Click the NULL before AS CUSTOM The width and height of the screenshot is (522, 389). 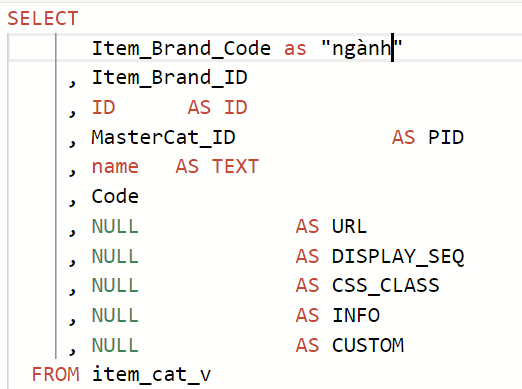click(115, 345)
